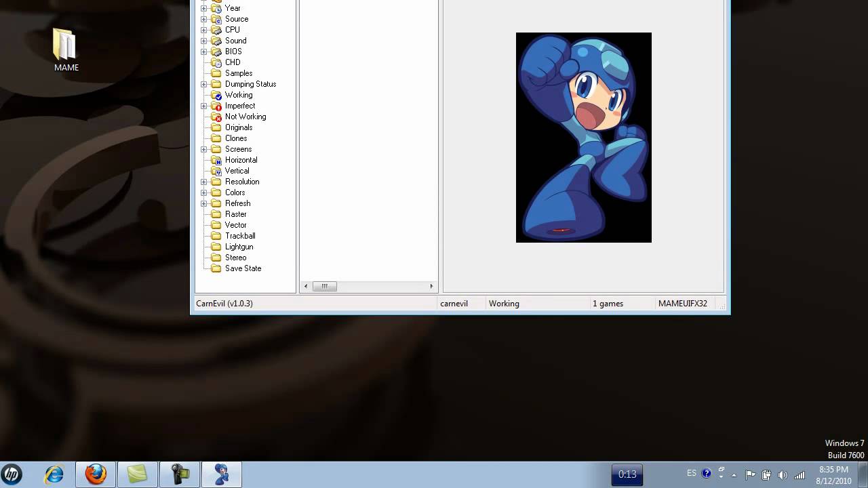Switch to MAMEUI Mega Man taskbar icon
This screenshot has width=868, height=488.
coord(222,474)
